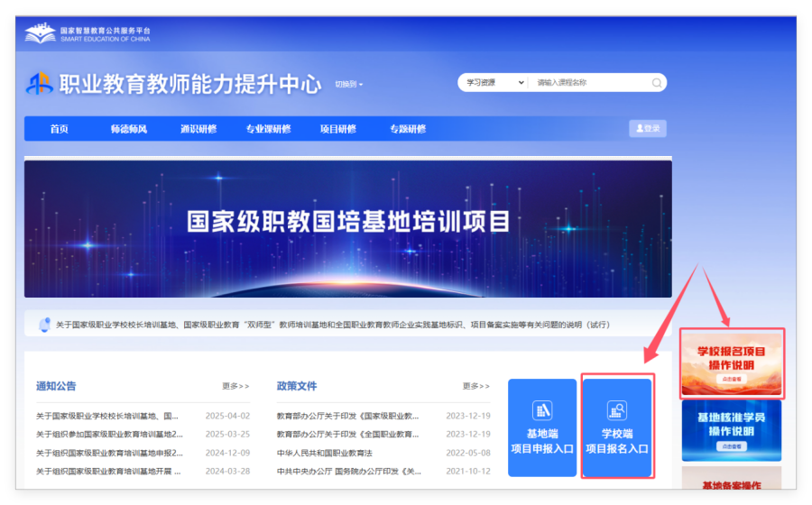Switch to the 项目研修 navigation item

(338, 129)
